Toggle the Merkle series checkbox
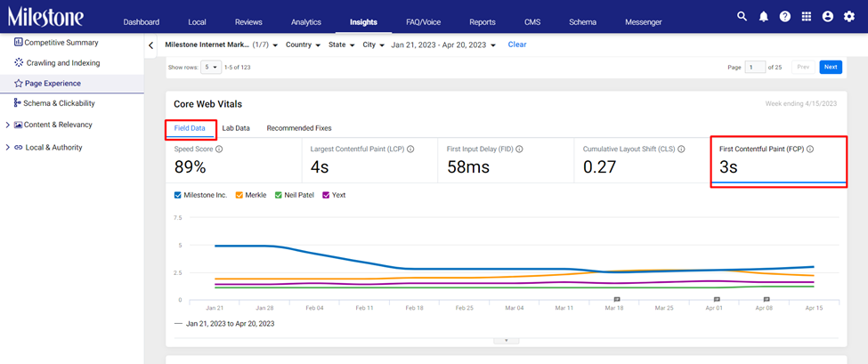Viewport: 868px width, 364px height. (239, 195)
